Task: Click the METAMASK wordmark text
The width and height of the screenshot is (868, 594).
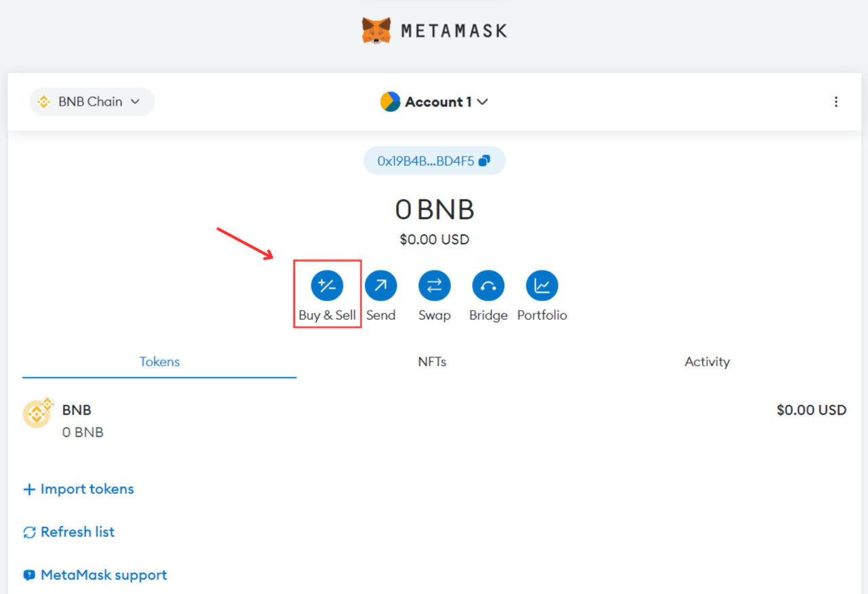Action: click(454, 31)
